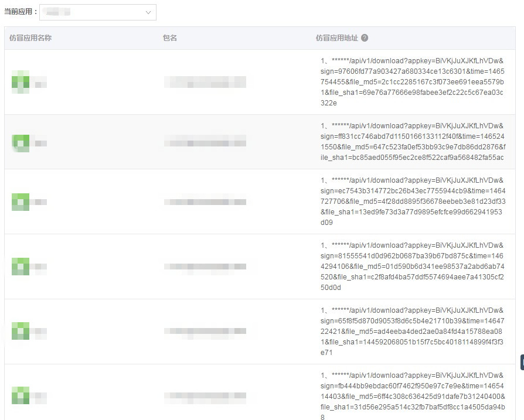Viewport: 524px width, 420px height.
Task: Click app icon in row with sign=fb444bb9
Action: coord(21,395)
